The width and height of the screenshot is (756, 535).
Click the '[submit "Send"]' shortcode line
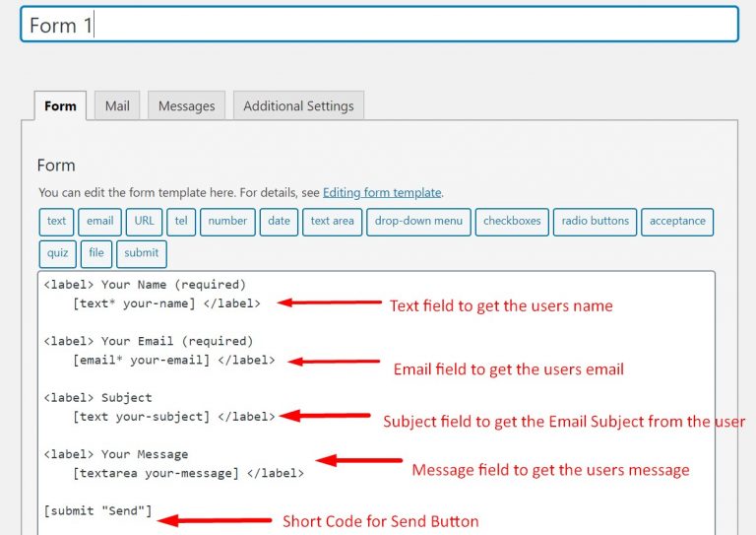pyautogui.click(x=97, y=510)
